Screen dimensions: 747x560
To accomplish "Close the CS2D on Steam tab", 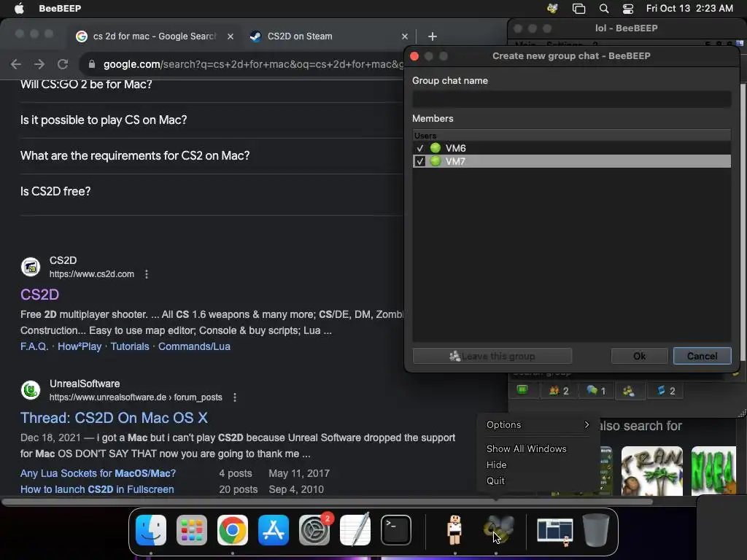I will click(x=404, y=36).
